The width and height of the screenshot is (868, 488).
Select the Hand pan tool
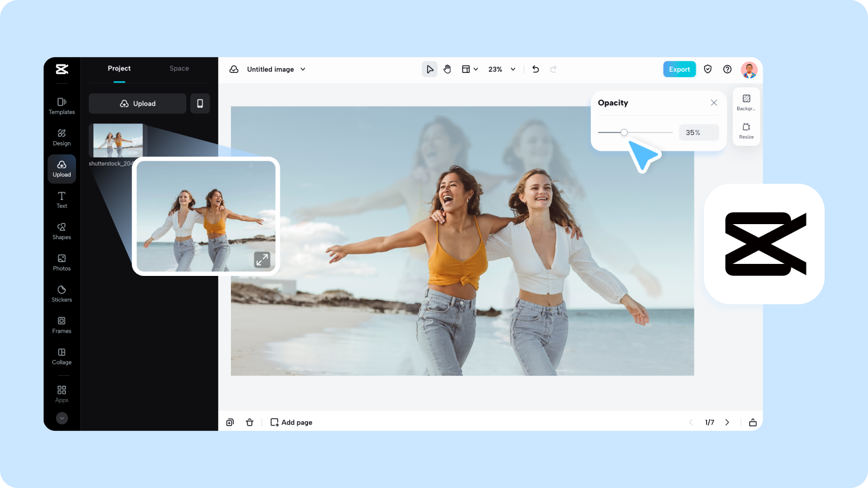[x=447, y=69]
